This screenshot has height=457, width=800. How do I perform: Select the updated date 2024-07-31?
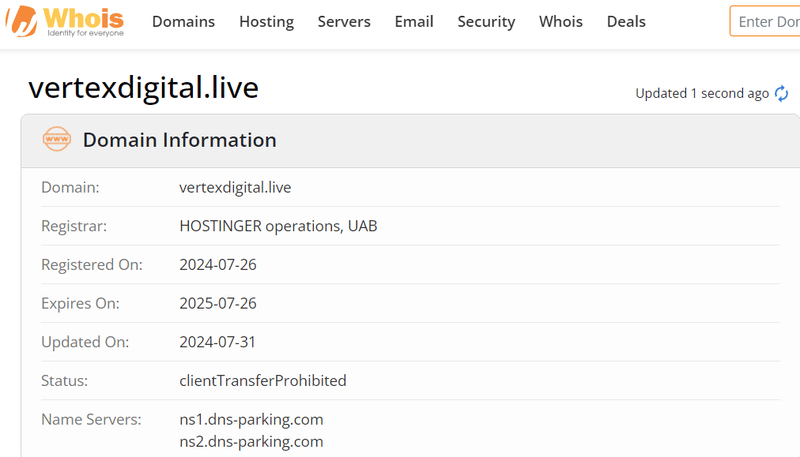point(217,342)
